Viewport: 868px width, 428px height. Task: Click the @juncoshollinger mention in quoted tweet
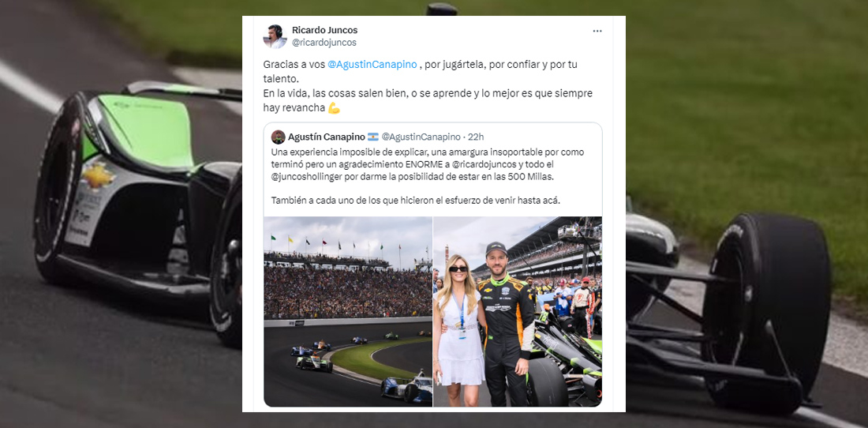(x=303, y=176)
